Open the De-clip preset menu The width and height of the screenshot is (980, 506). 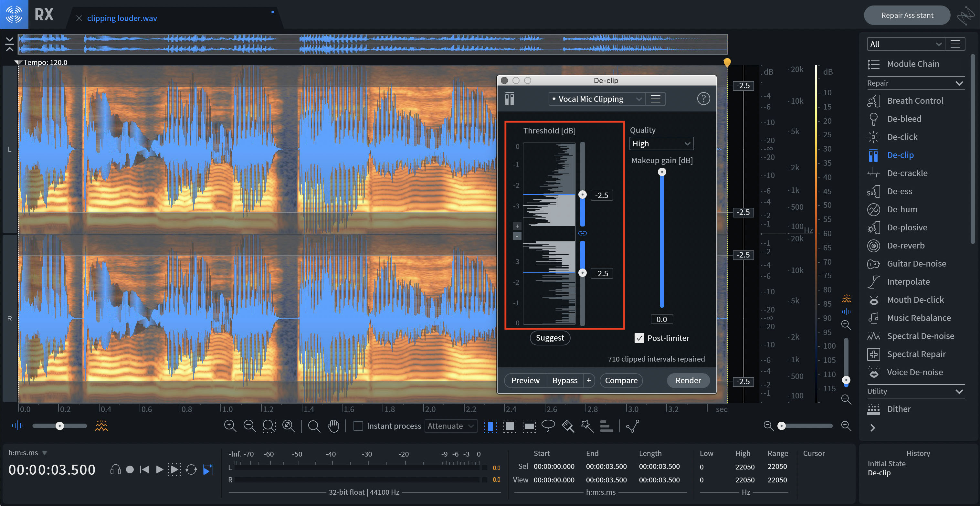point(655,99)
